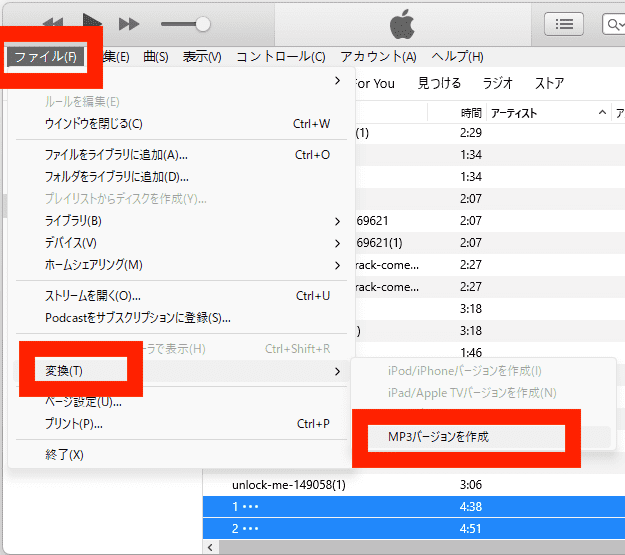Open the ファイル(F) menu
The image size is (625, 555).
46,57
